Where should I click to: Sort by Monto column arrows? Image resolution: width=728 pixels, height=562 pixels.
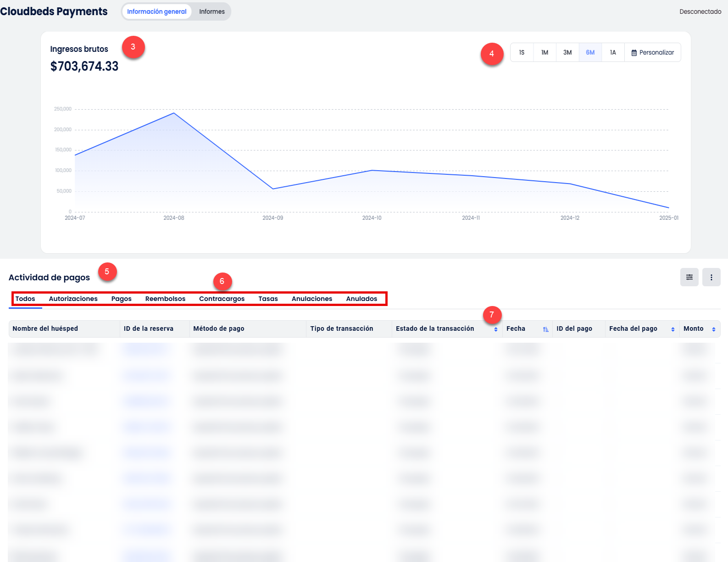click(714, 329)
